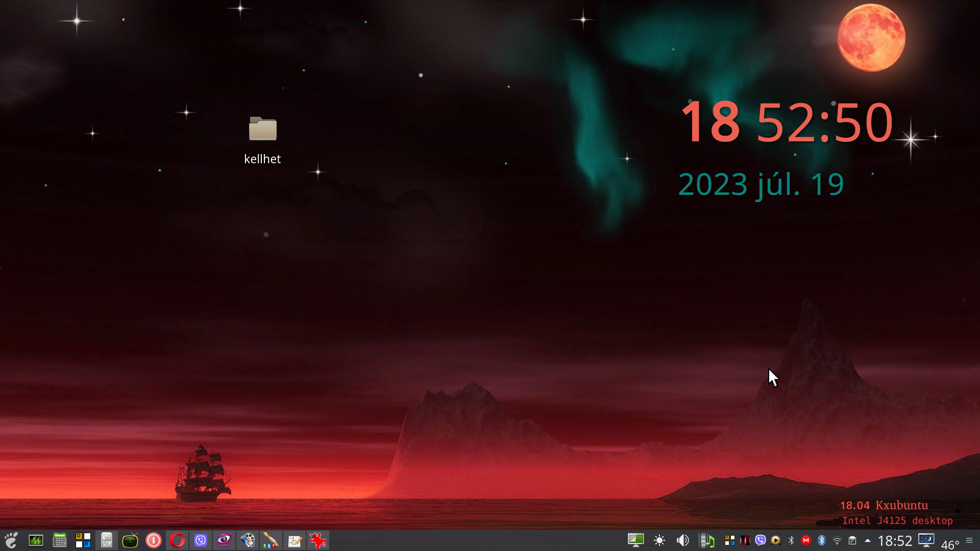Screen dimensions: 980x551
Task: Click the blue oval Bluetooth tray icon
Action: 821,540
